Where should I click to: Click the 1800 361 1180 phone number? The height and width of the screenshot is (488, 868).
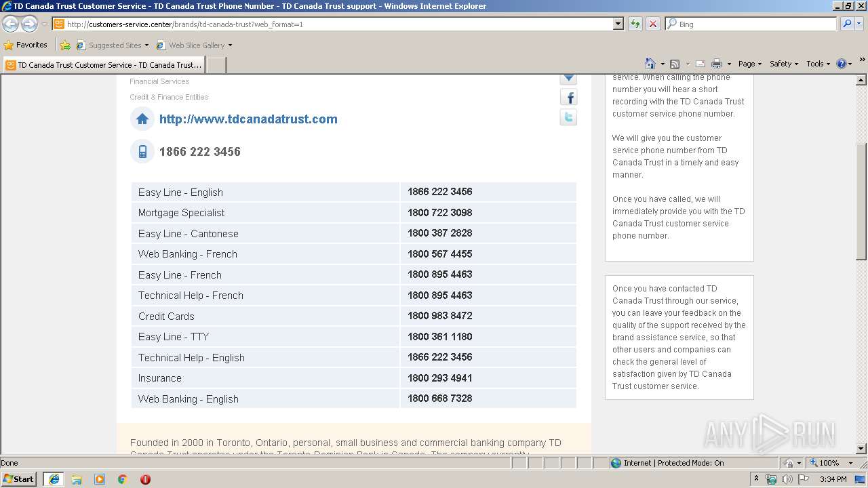click(439, 336)
